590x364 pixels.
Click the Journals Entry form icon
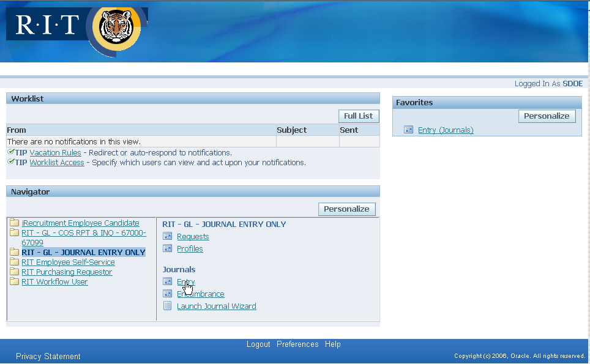click(168, 282)
